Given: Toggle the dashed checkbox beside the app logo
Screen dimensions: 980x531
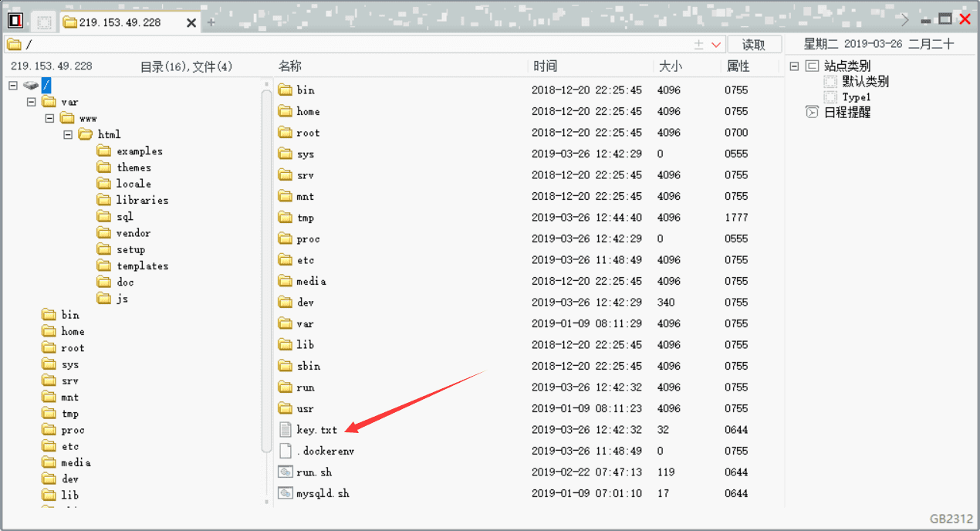Looking at the screenshot, I should (44, 21).
